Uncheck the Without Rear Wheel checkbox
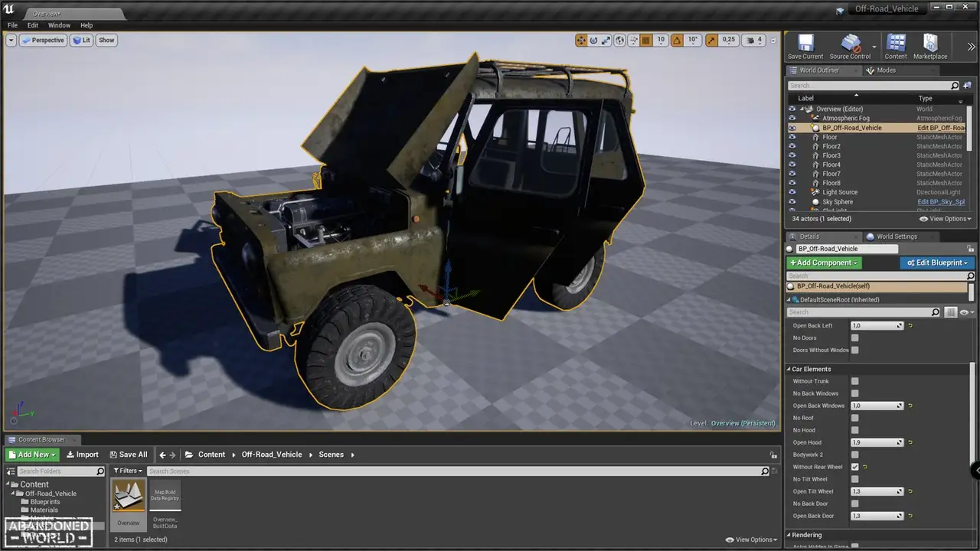This screenshot has width=980, height=551. [x=854, y=467]
